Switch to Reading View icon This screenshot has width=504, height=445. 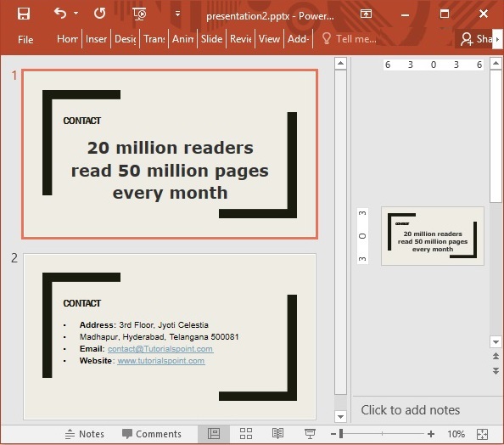coord(277,434)
